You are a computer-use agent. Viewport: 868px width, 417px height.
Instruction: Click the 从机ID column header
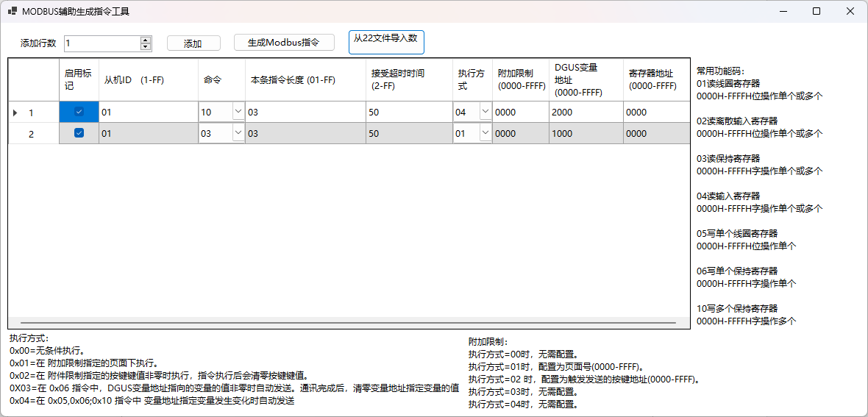click(148, 79)
